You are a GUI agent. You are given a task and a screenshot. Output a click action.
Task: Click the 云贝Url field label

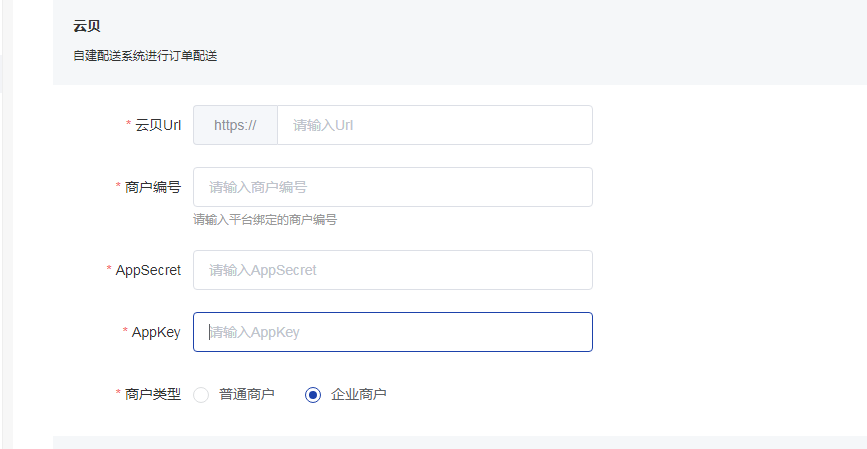158,125
